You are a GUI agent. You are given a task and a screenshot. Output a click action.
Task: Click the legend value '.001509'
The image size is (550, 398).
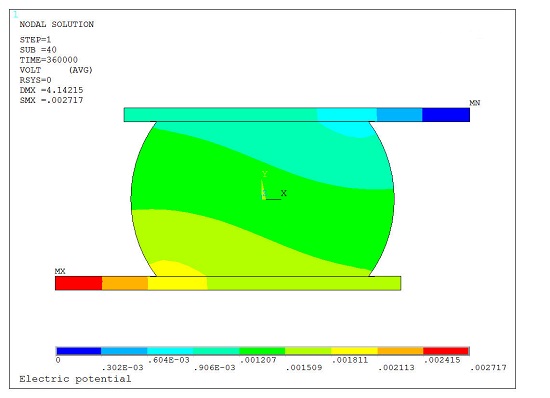coord(304,367)
